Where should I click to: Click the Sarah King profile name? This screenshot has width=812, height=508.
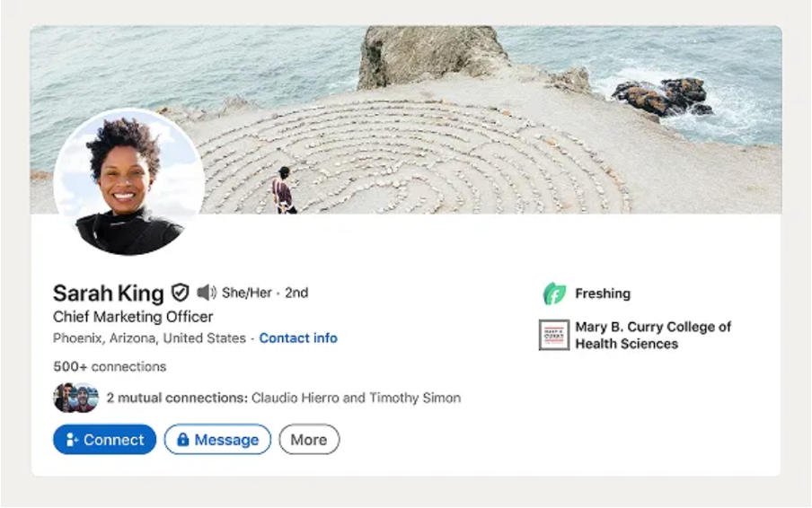point(108,293)
